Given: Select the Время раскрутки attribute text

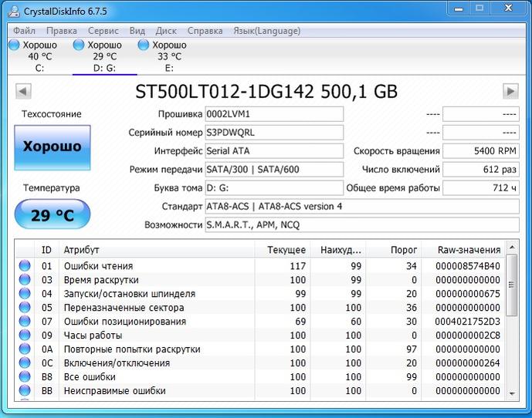Looking at the screenshot, I should pos(101,280).
